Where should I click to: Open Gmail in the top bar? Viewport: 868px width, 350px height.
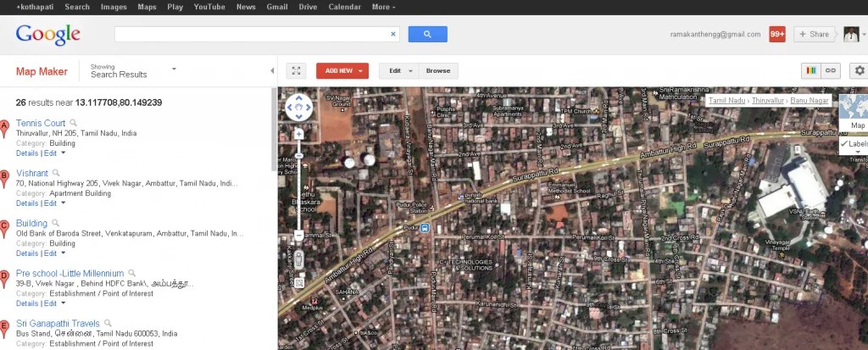(277, 7)
